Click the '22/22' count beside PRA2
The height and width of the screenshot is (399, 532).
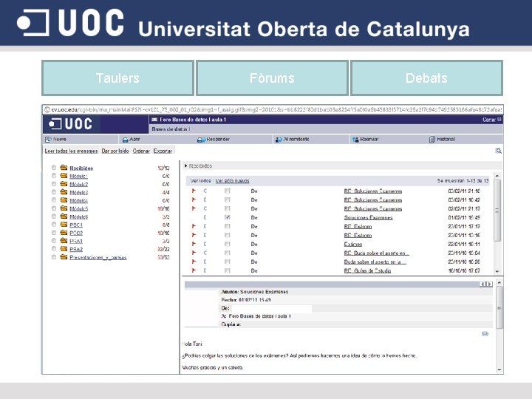[163, 250]
